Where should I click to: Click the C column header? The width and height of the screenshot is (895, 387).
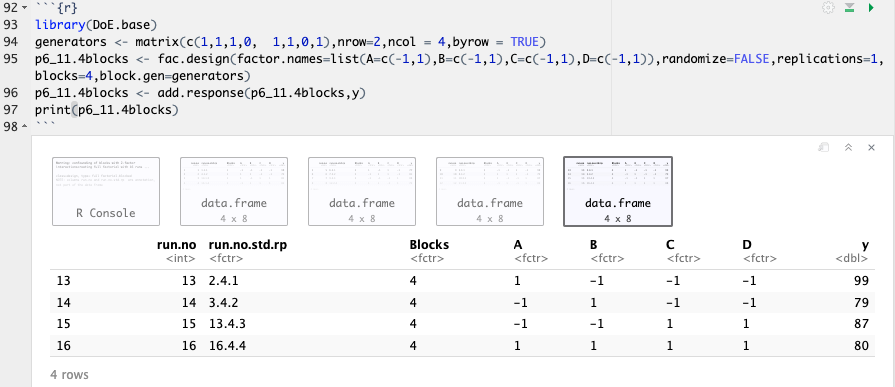coord(670,245)
